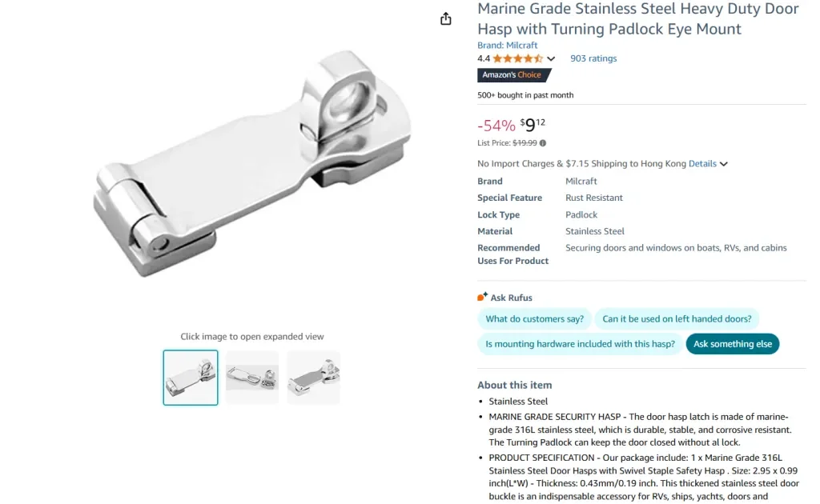Select the third product thumbnail

pyautogui.click(x=314, y=378)
